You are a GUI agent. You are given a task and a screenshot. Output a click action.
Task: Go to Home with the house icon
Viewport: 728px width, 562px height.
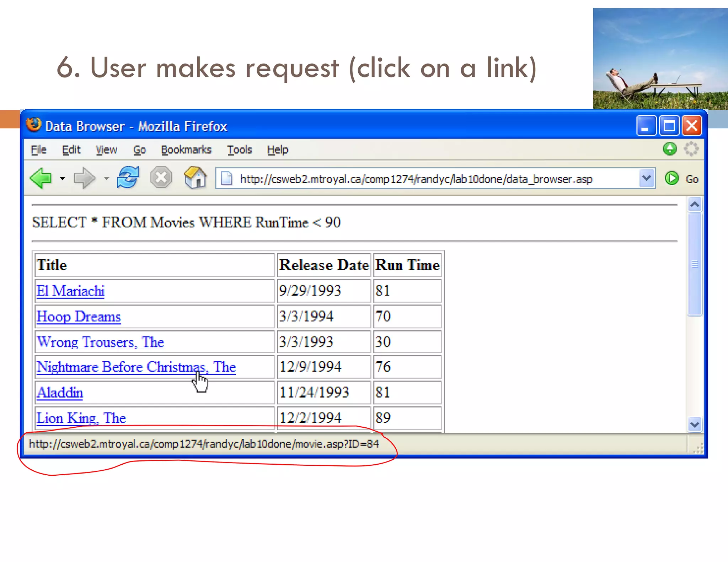pos(195,177)
